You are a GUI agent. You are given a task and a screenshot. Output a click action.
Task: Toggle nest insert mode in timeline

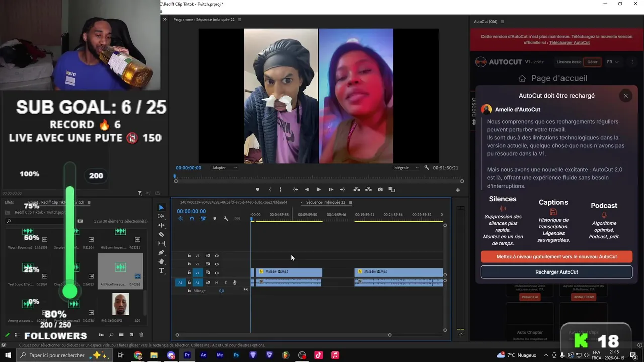181,219
